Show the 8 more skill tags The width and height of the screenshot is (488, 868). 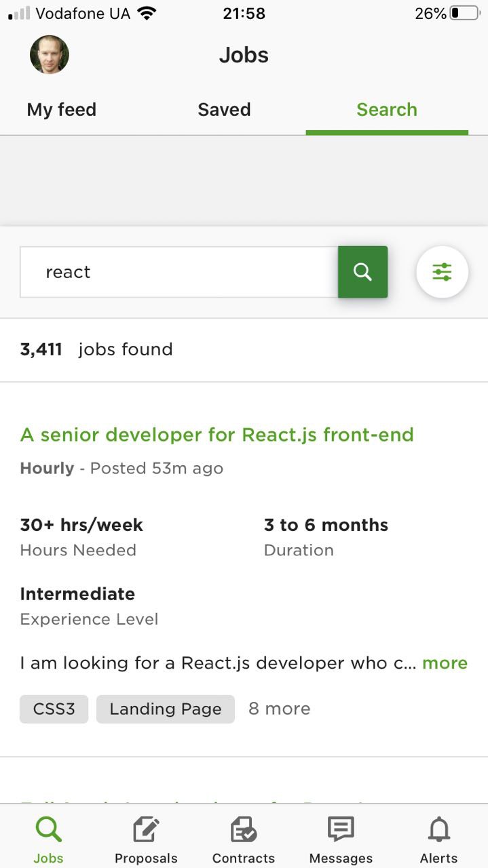tap(279, 709)
